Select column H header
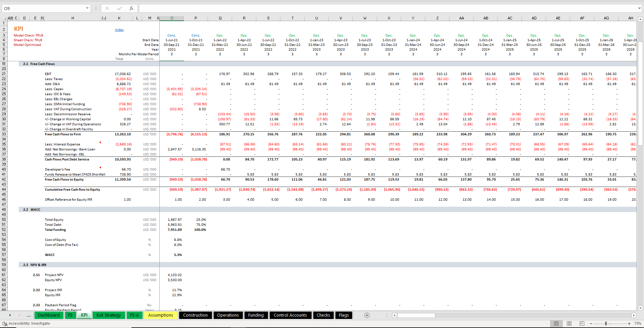This screenshot has width=644, height=328. click(73, 18)
